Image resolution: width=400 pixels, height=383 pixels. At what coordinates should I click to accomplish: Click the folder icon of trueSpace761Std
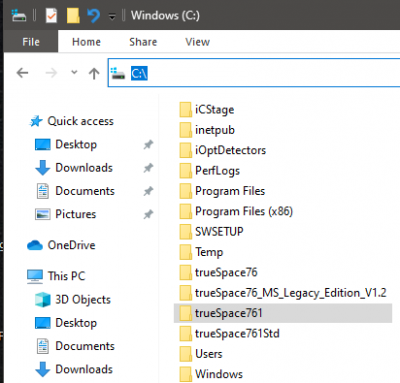pos(186,333)
